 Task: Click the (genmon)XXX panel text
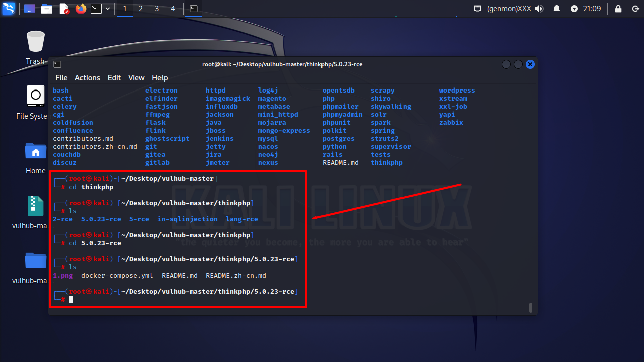click(509, 9)
